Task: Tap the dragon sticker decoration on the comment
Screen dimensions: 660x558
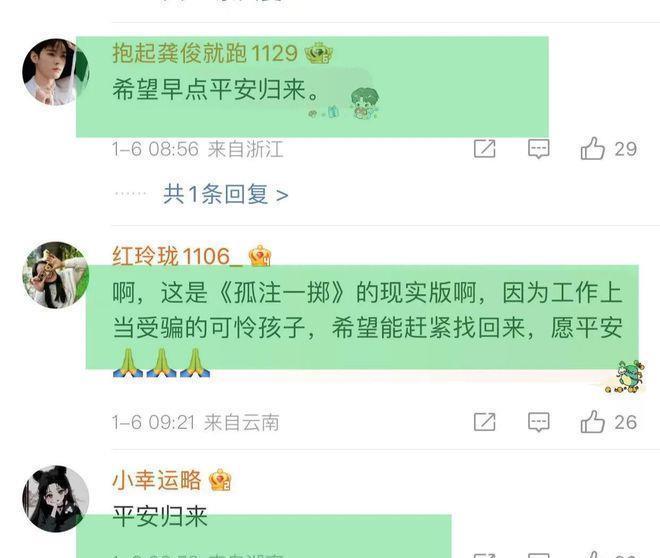Action: (627, 377)
